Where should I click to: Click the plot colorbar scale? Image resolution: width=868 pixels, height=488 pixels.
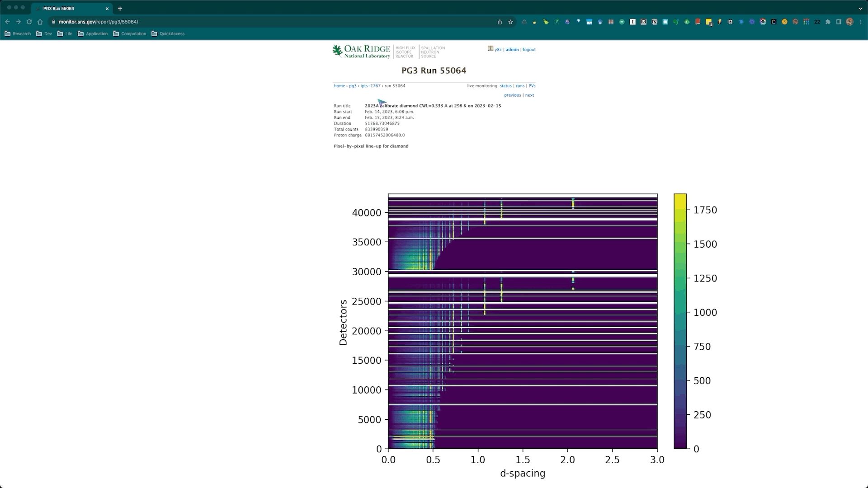tap(680, 321)
